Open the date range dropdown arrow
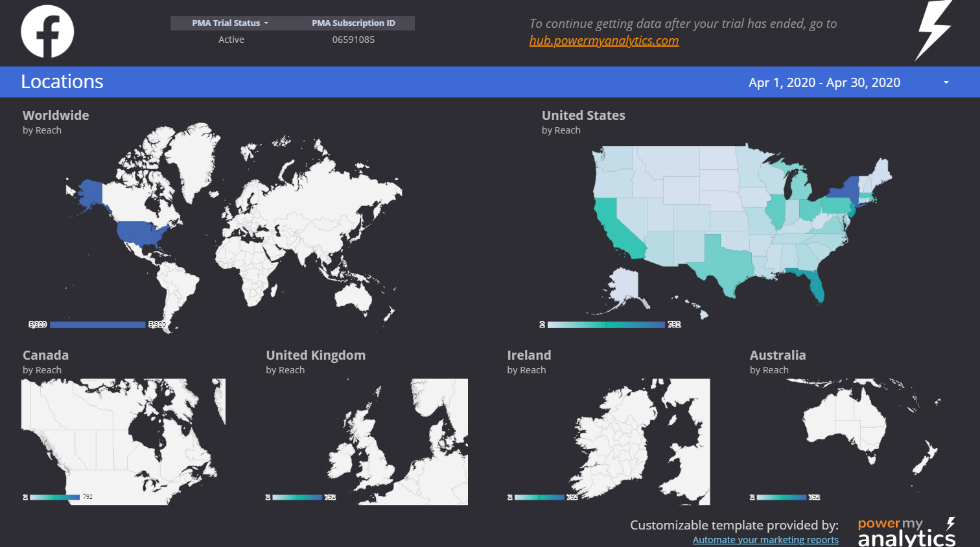This screenshot has width=980, height=547. pyautogui.click(x=946, y=82)
